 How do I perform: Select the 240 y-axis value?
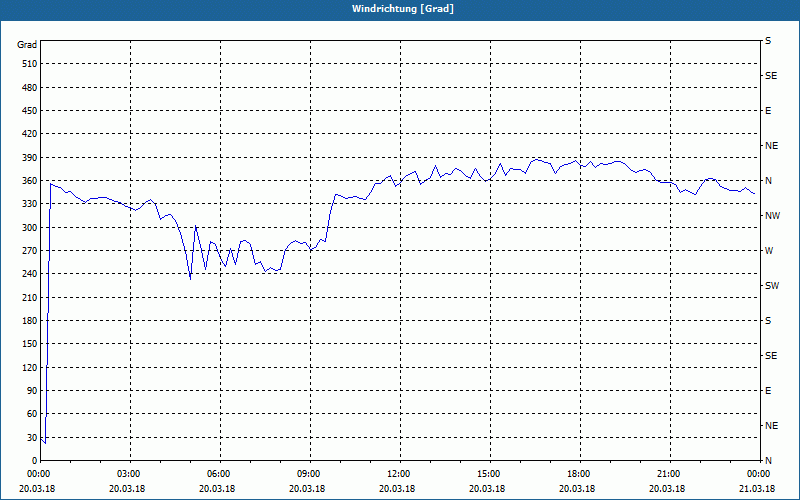coord(30,274)
